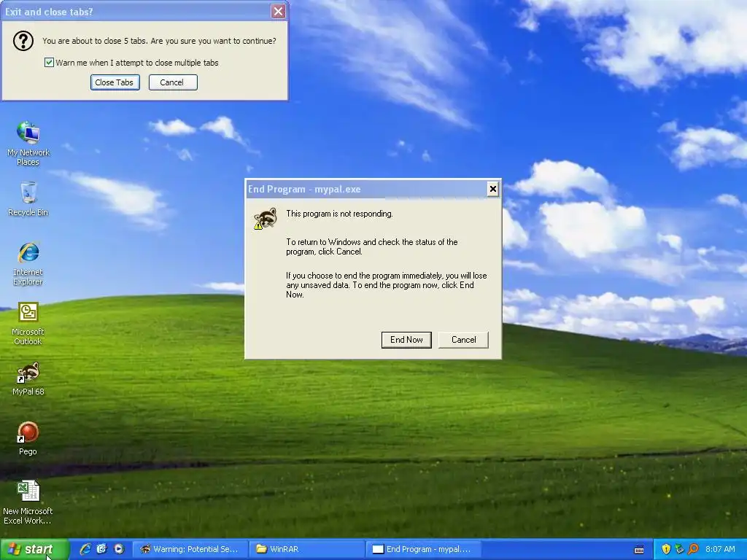747x560 pixels.
Task: Click the on-screen keyboard tray icon
Action: (639, 550)
